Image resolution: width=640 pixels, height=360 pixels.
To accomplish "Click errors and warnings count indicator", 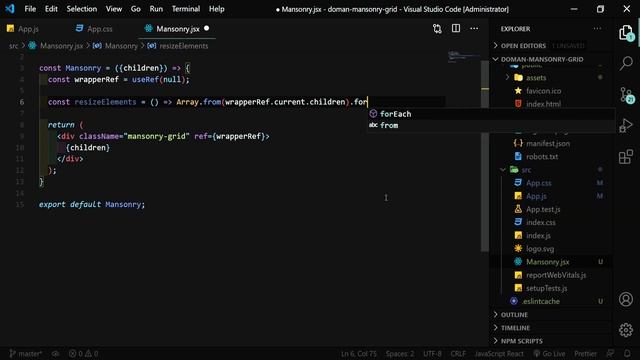I will 83,353.
